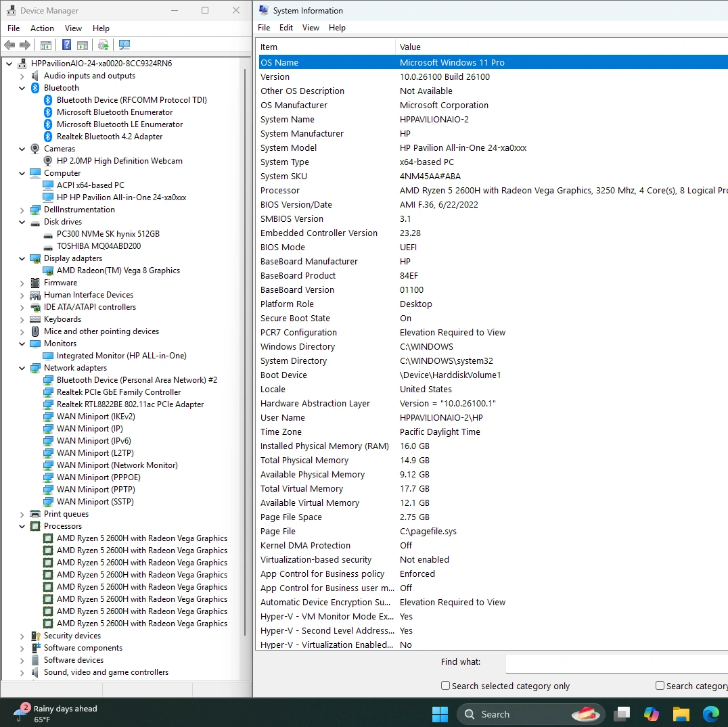Open Help via the blue question-mark icon
This screenshot has width=728, height=727.
point(67,45)
